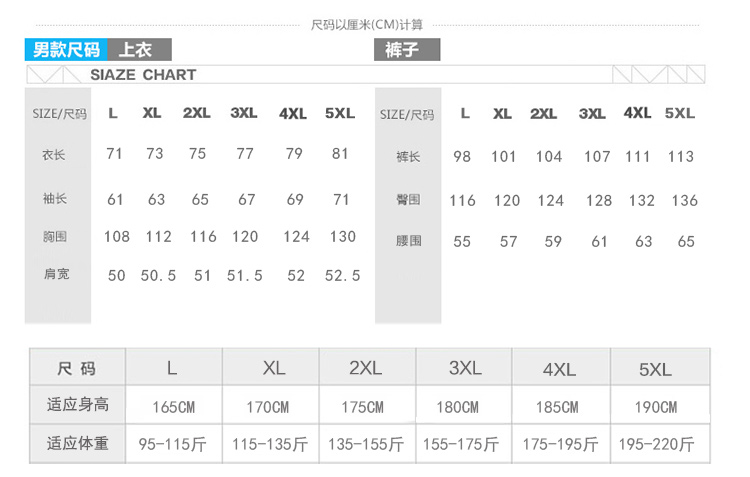Screen dimensions: 750x477
Task: Click the 裤长 row label
Action: pyautogui.click(x=408, y=156)
